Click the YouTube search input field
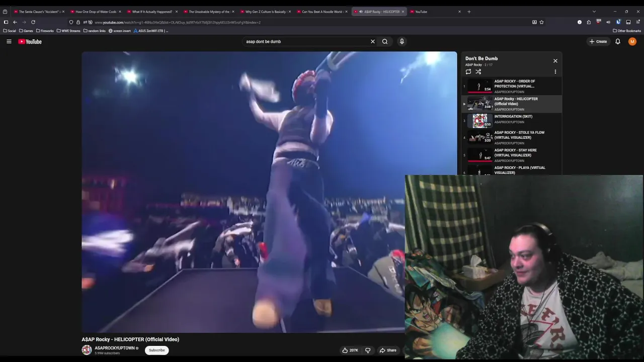 [x=305, y=42]
